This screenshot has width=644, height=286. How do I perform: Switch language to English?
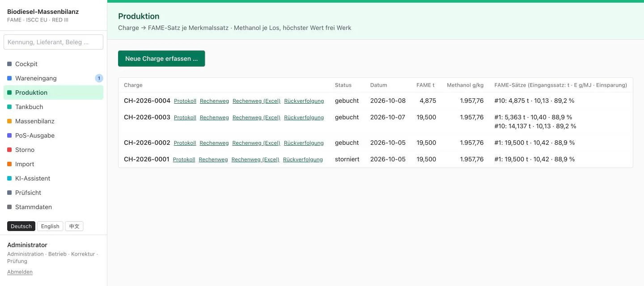50,226
